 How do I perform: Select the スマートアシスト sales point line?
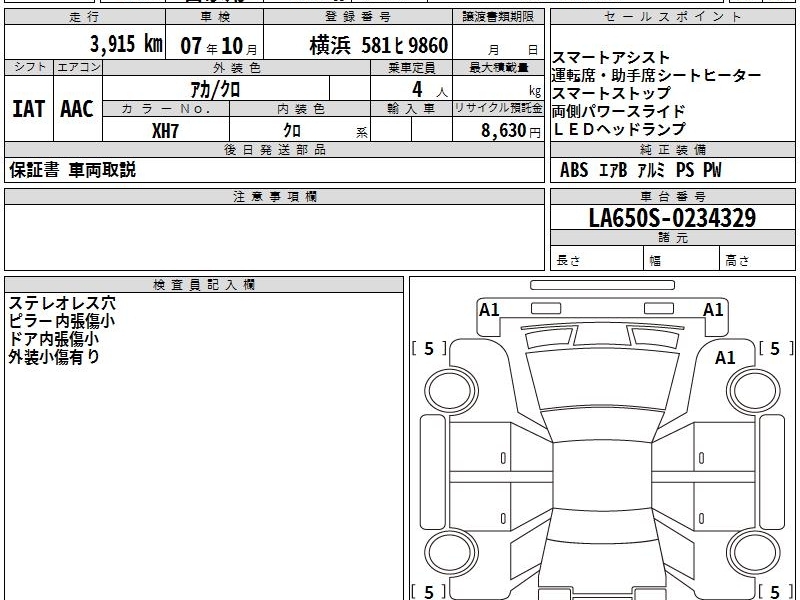610,57
